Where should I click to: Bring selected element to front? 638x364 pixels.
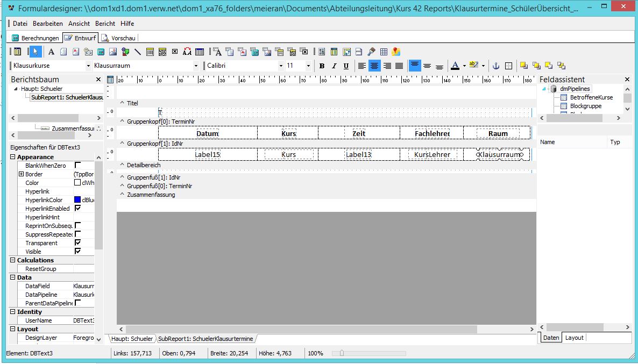click(524, 66)
